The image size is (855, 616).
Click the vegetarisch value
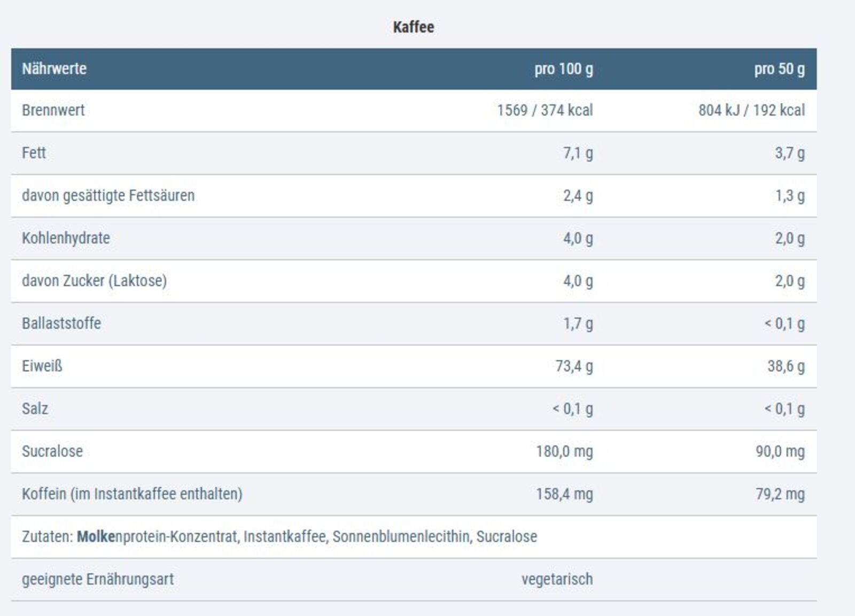(557, 579)
